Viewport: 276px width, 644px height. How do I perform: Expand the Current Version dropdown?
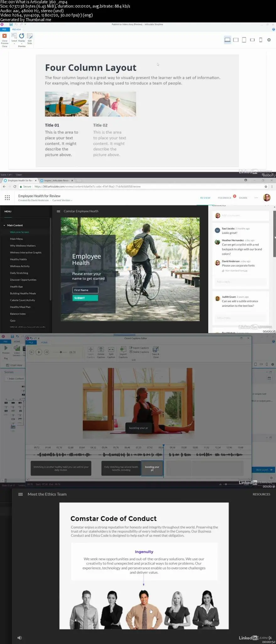point(62,200)
